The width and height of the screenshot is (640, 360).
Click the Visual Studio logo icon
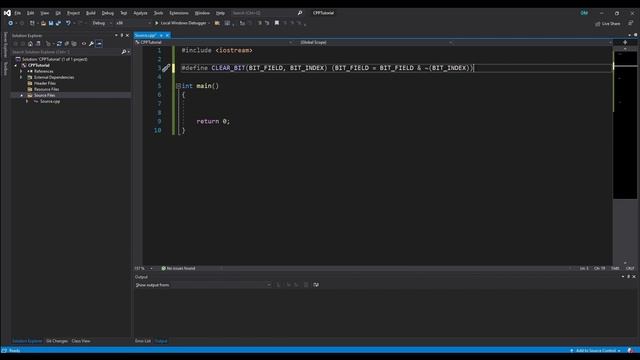pyautogui.click(x=7, y=13)
